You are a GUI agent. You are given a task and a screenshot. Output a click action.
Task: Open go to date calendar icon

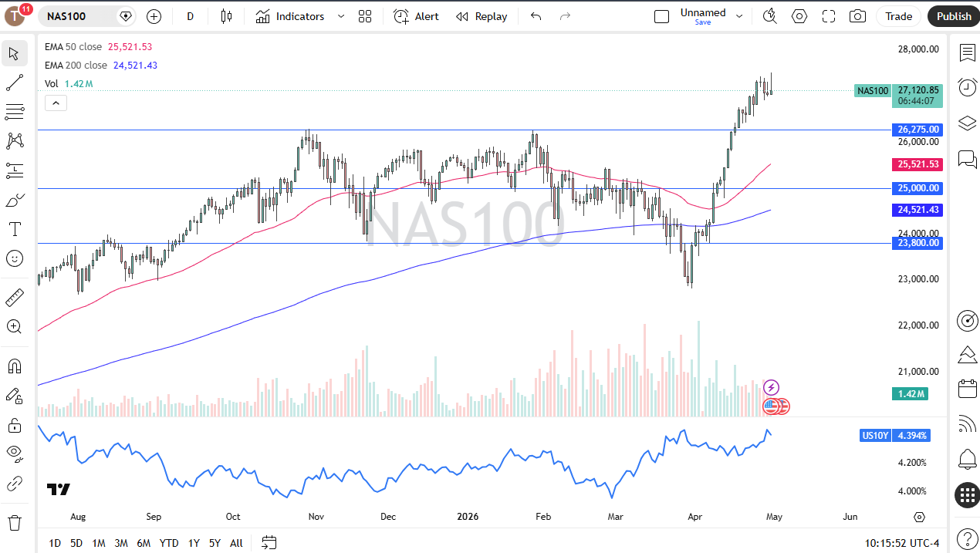pyautogui.click(x=269, y=543)
